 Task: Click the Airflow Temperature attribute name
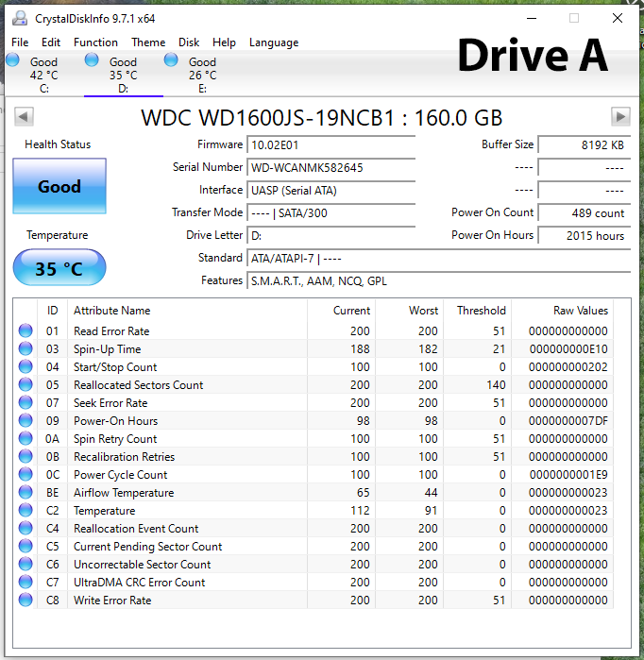pos(124,493)
